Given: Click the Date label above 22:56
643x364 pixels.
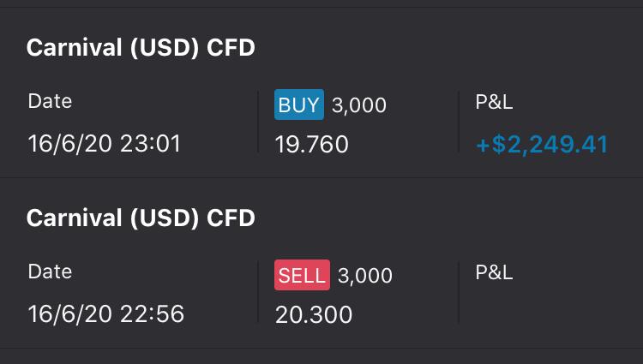Looking at the screenshot, I should pyautogui.click(x=50, y=272).
